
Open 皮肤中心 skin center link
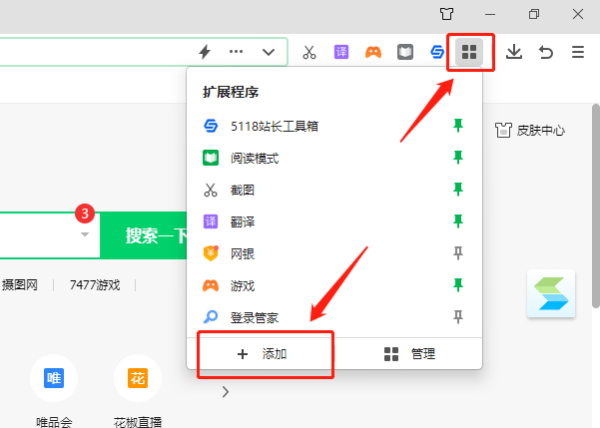point(530,130)
